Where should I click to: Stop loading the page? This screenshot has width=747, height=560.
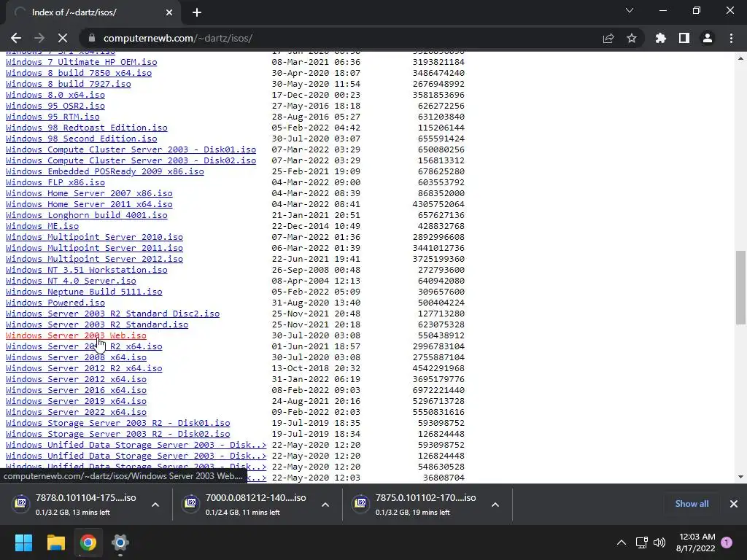coord(63,38)
